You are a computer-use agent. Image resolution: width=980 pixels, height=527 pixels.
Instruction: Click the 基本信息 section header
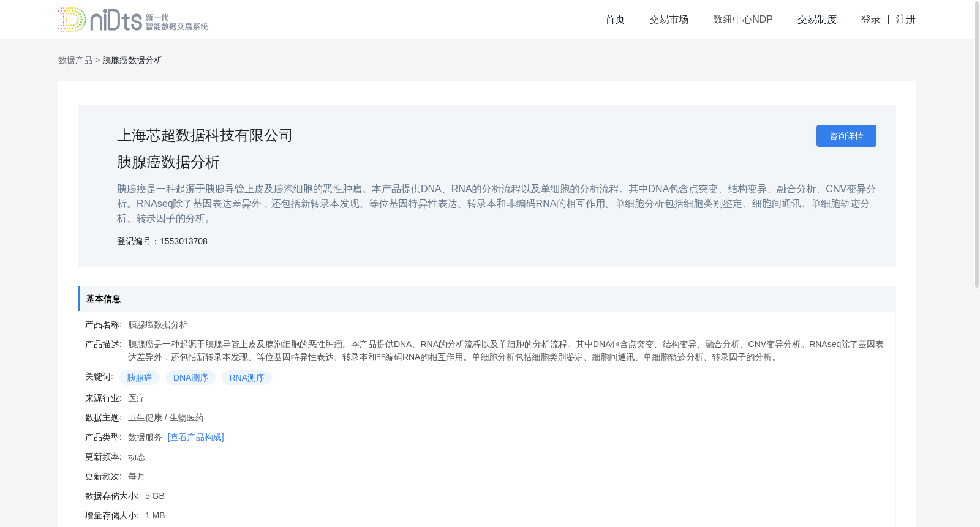(487, 299)
